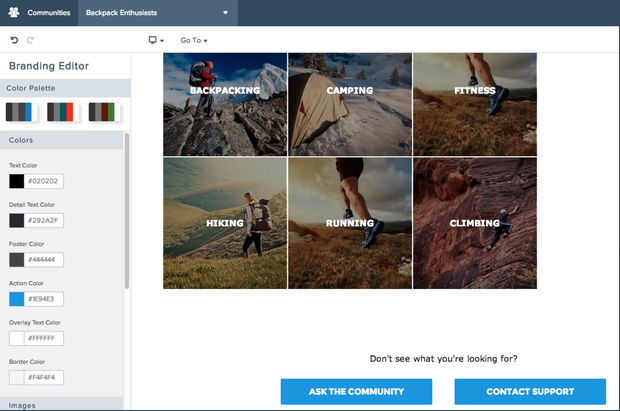Edit the Action Color hex field
This screenshot has width=620, height=411.
[43, 299]
